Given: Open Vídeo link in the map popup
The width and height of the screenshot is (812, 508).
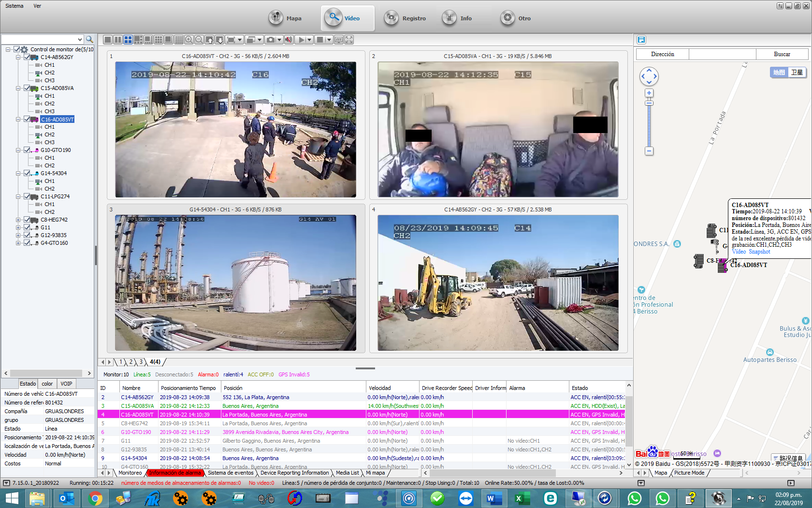Looking at the screenshot, I should [x=738, y=252].
